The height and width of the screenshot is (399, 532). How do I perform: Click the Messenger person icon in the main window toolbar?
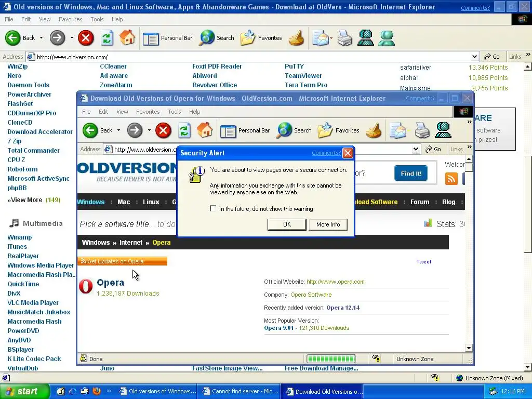coord(387,37)
